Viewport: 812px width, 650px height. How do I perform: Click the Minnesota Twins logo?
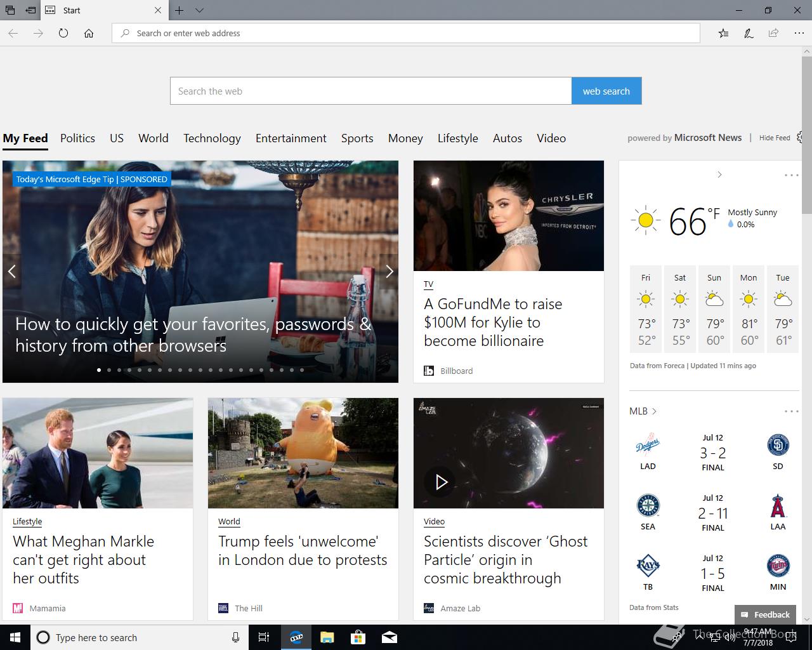778,565
